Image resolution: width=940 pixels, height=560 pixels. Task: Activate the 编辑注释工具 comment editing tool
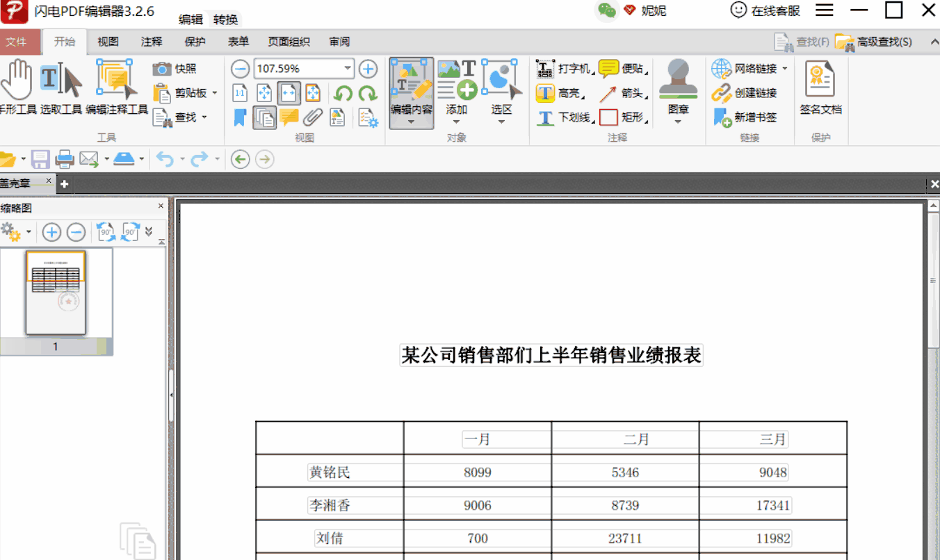(x=117, y=87)
